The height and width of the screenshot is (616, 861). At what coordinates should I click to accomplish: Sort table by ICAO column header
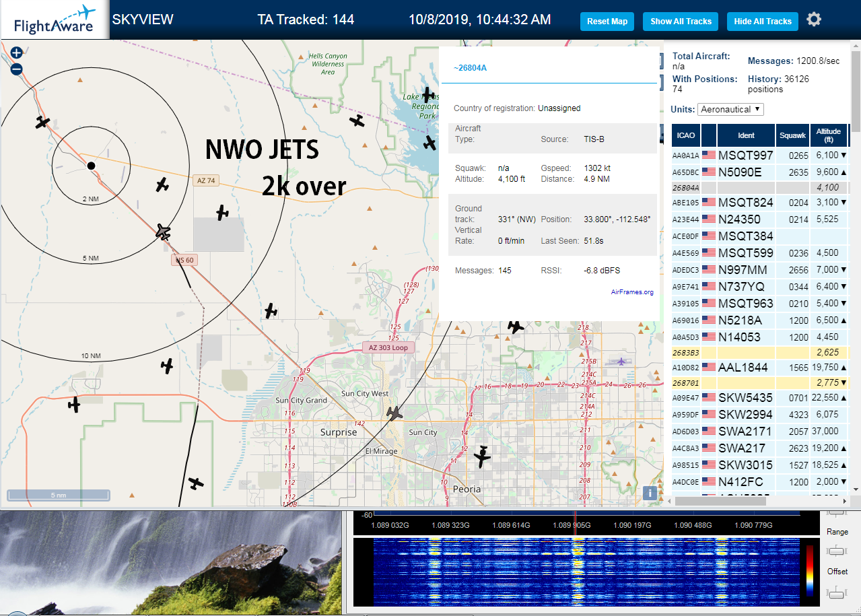[686, 135]
